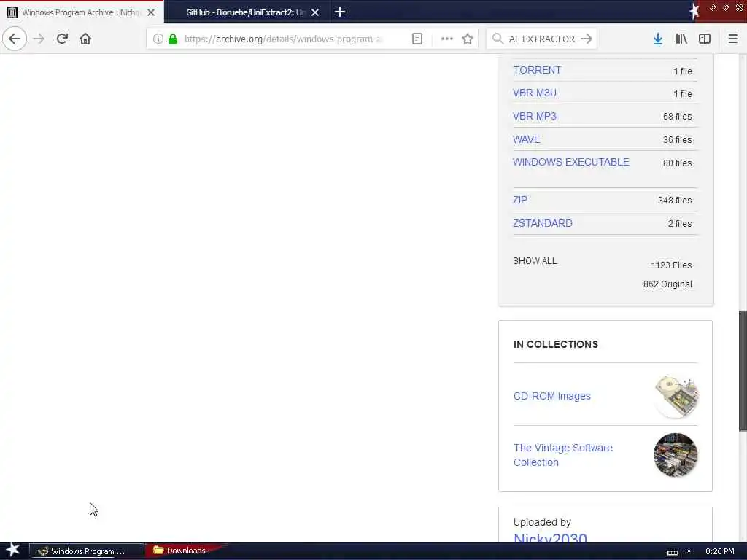The width and height of the screenshot is (747, 560).
Task: Open the Downloads panel arrow
Action: coord(657,39)
